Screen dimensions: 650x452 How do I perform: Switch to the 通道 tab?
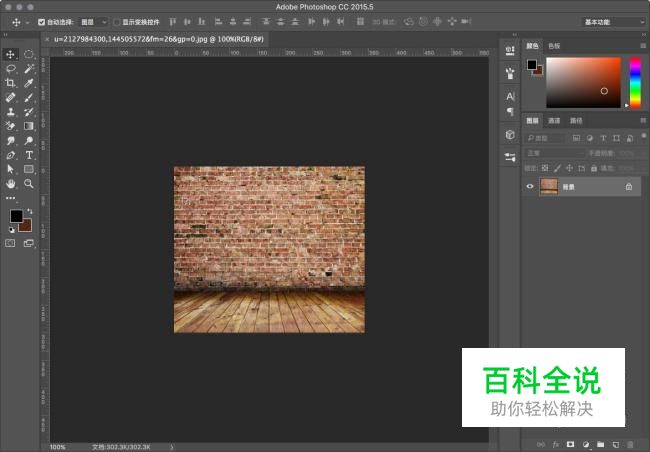point(554,120)
